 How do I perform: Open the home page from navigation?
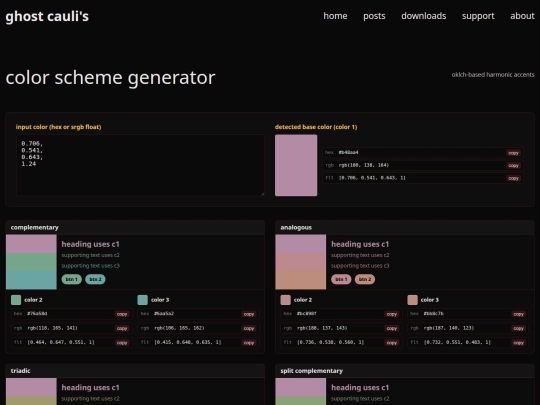click(335, 16)
